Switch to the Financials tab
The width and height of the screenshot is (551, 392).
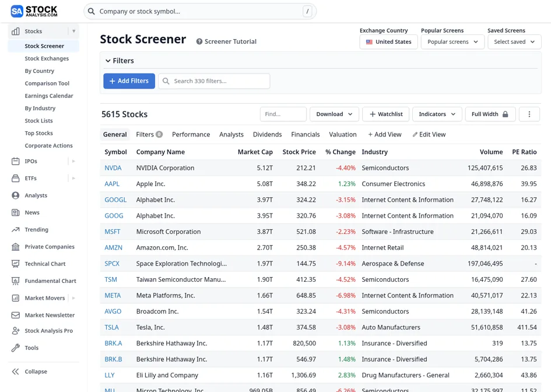coord(306,134)
